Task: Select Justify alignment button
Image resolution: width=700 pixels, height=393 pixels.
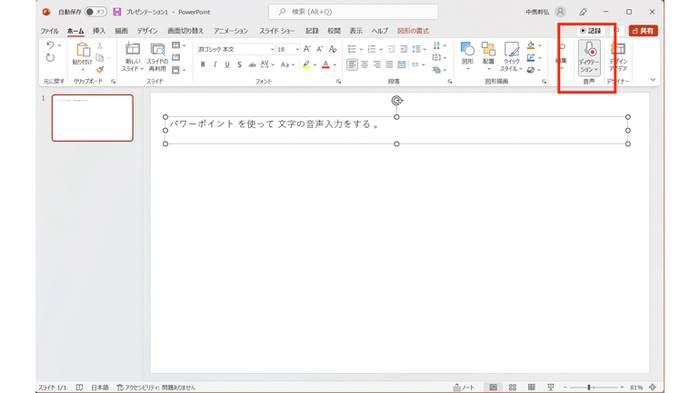Action: tap(389, 65)
